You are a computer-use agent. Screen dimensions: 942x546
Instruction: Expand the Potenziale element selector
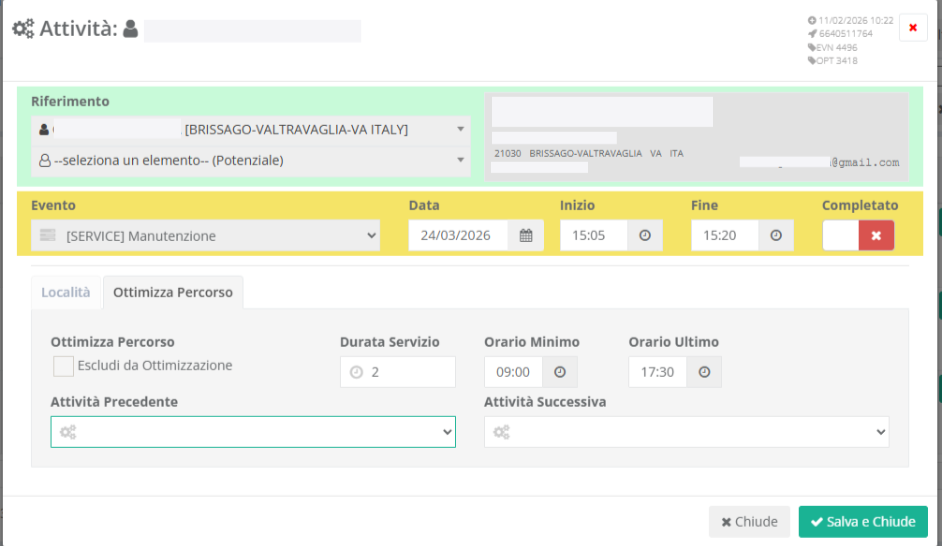(251, 160)
